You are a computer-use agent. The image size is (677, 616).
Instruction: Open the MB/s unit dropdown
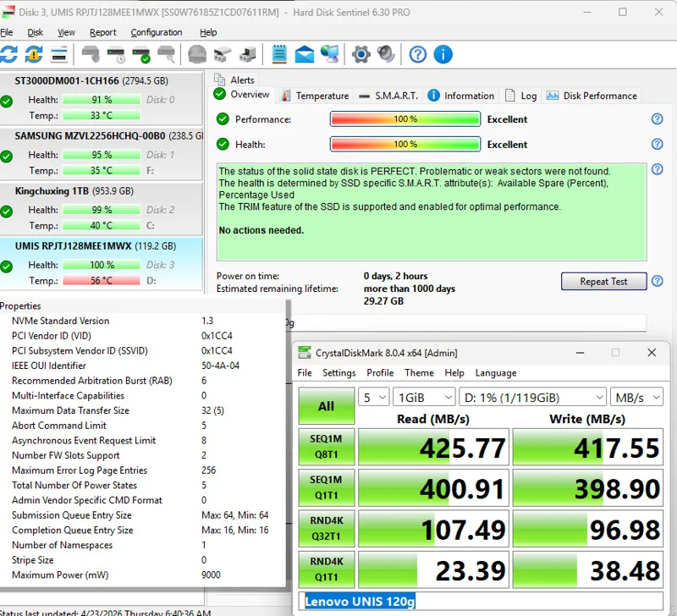coord(636,397)
